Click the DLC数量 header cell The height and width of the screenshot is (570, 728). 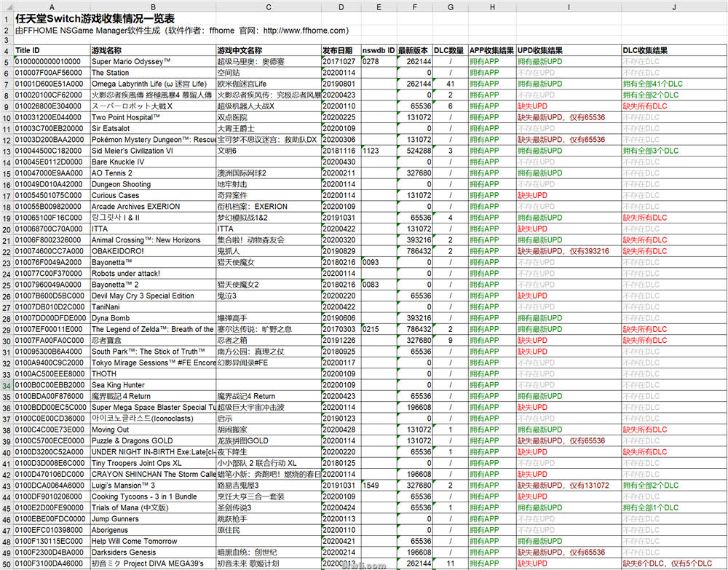(x=451, y=50)
